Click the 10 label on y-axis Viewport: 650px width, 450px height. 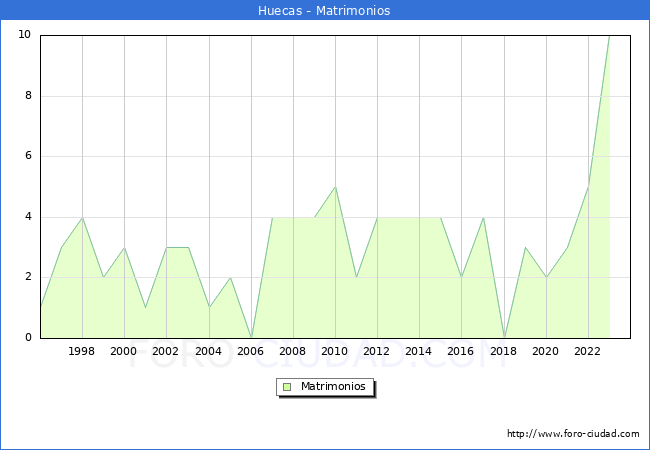click(25, 35)
